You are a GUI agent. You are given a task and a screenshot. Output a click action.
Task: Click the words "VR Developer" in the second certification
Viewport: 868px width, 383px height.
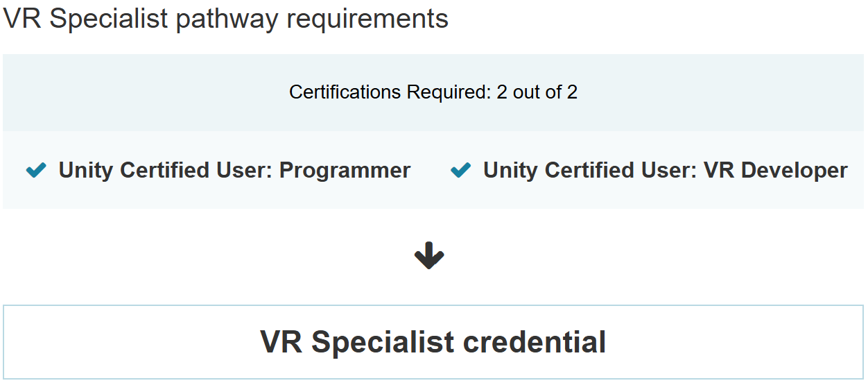(775, 170)
